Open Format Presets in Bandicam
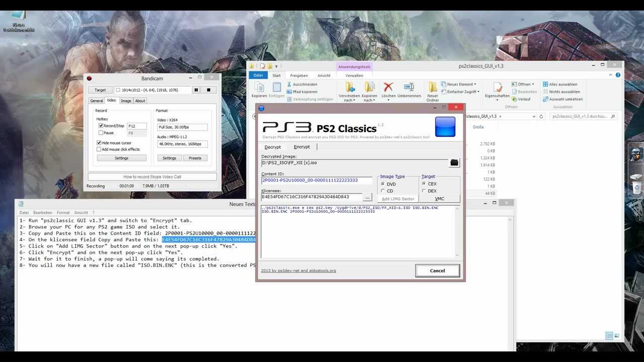Viewport: 644px width, 362px height. click(195, 158)
